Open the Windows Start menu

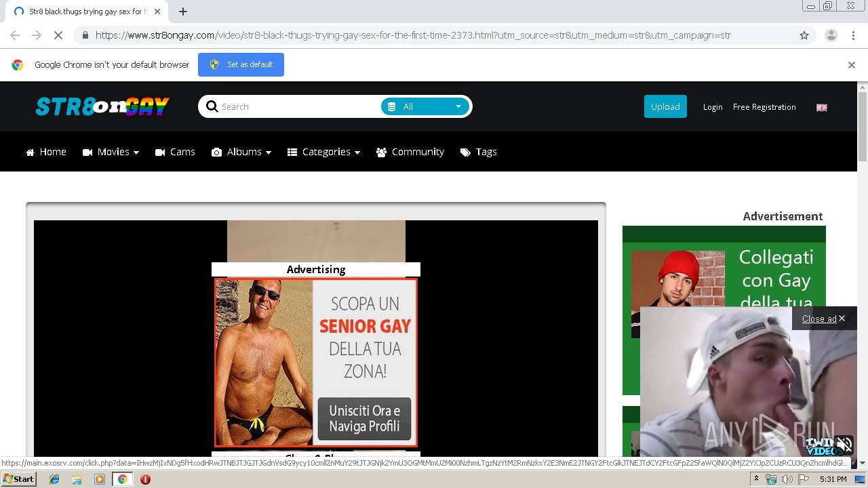[19, 479]
